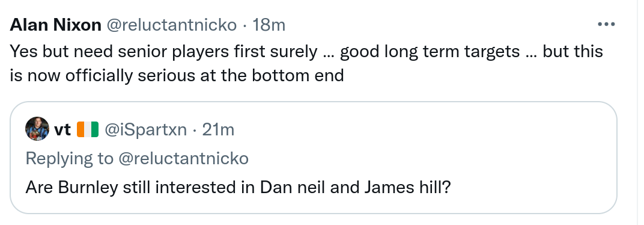Screen dimensions: 644x225
Task: Click the phrase "good long term targets"
Action: pyautogui.click(x=430, y=52)
